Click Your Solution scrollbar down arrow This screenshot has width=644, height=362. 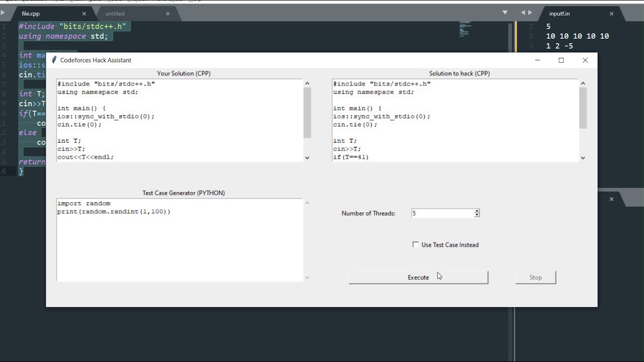point(307,158)
